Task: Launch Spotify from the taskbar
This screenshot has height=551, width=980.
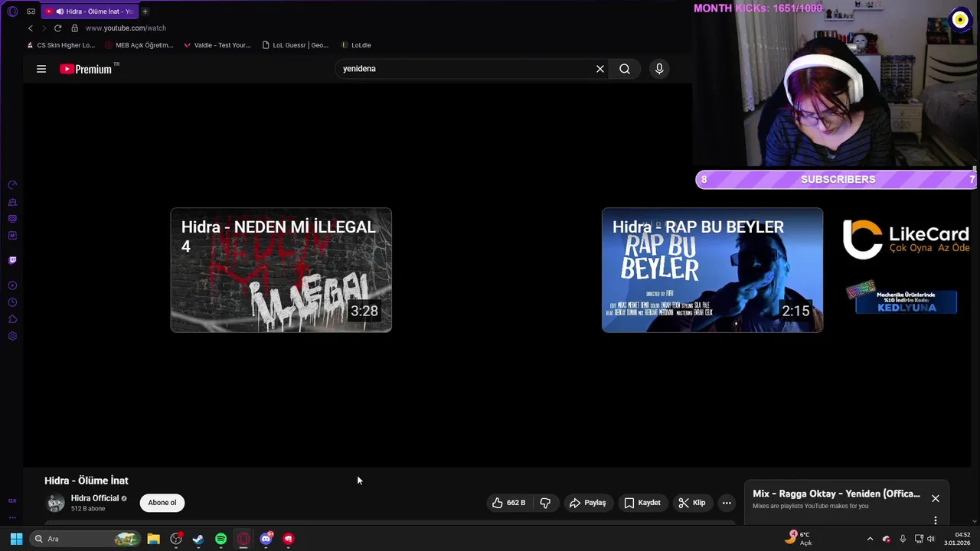Action: point(220,539)
